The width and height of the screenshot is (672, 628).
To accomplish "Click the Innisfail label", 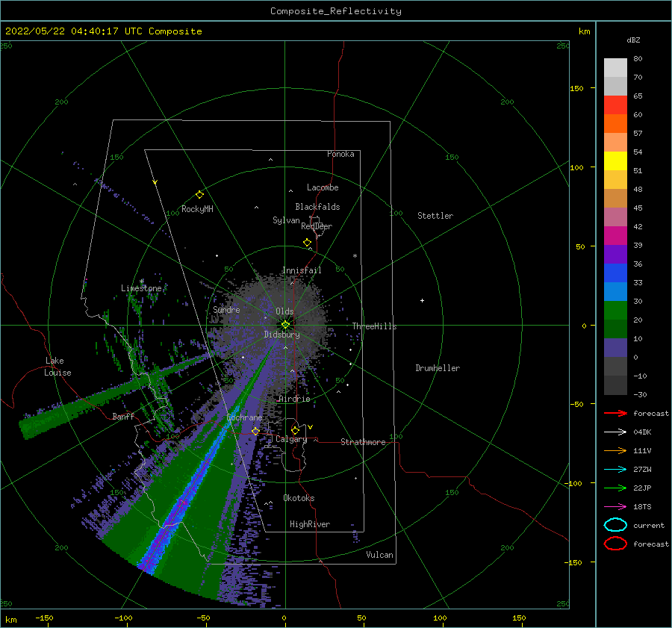I will 302,270.
